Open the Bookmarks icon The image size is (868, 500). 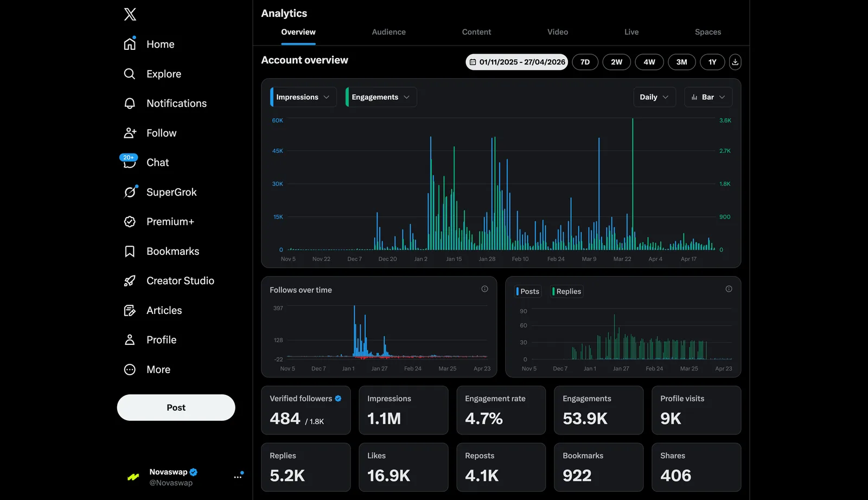tap(130, 251)
